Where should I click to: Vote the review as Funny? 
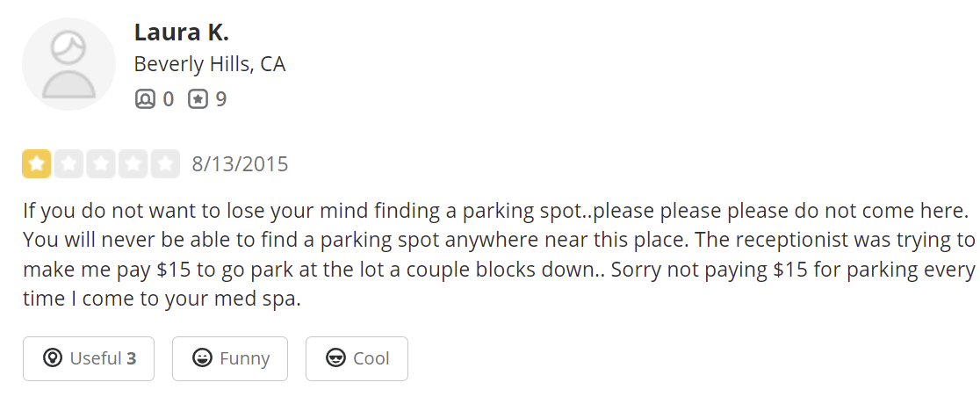click(x=230, y=358)
